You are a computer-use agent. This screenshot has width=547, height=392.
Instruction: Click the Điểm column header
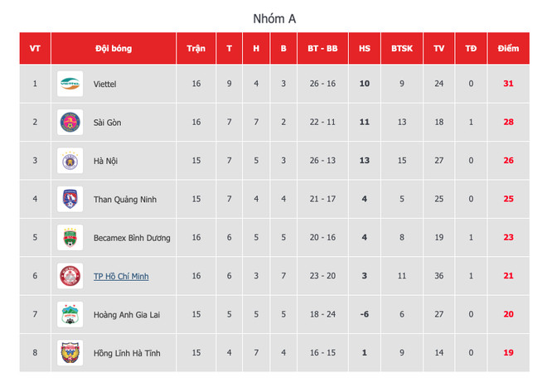pos(508,48)
